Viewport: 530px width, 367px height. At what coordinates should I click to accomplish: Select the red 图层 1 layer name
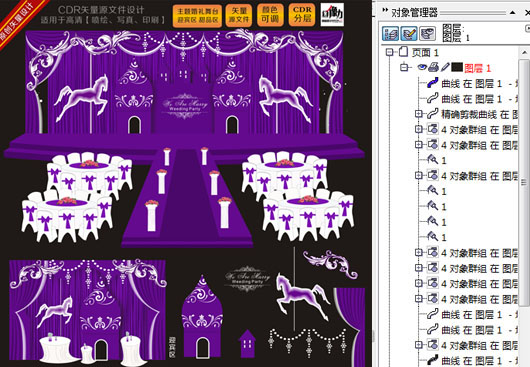coord(478,68)
